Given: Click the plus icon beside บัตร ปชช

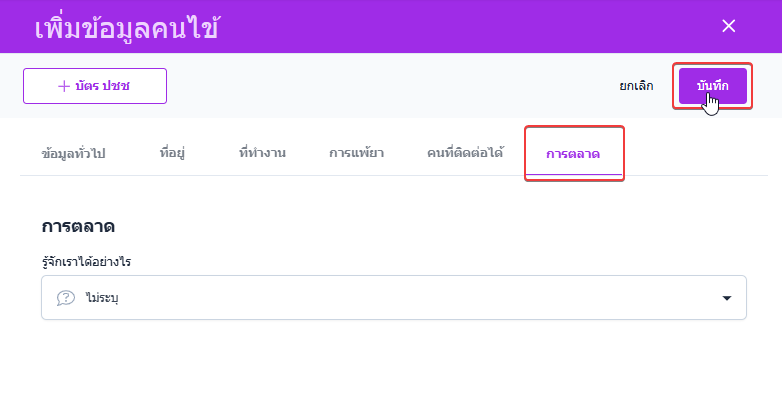Looking at the screenshot, I should pyautogui.click(x=63, y=86).
